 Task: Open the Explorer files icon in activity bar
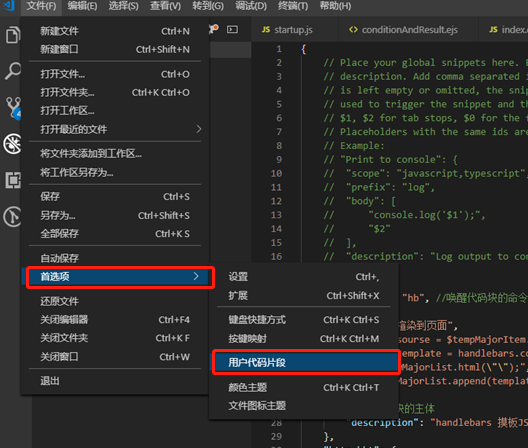(x=13, y=35)
